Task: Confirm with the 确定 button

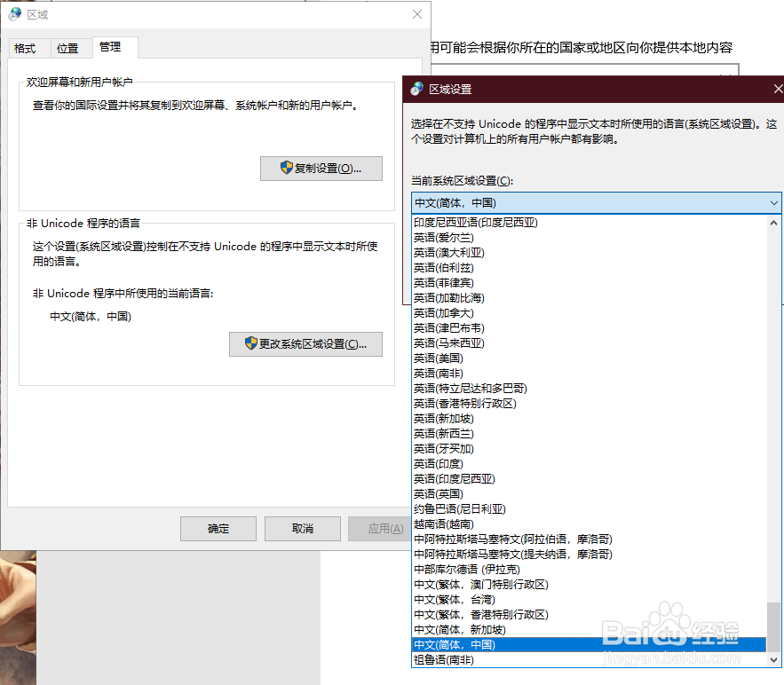Action: [218, 529]
